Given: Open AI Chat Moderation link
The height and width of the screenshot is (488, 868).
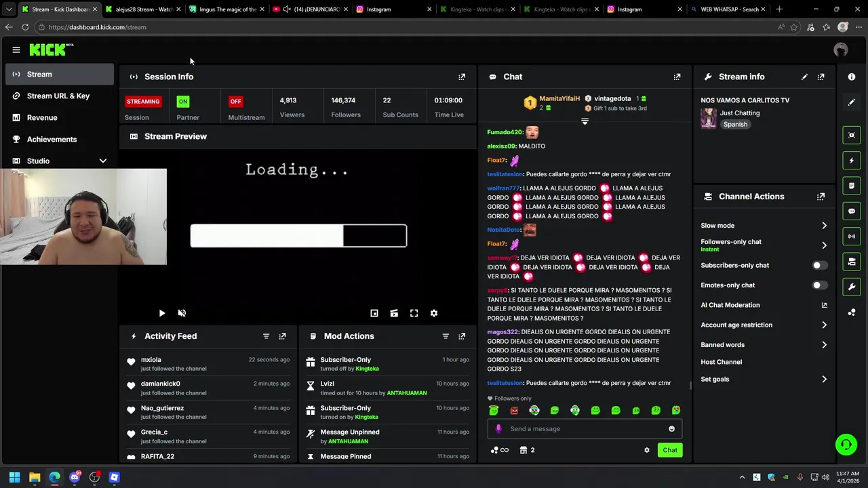Looking at the screenshot, I should point(764,305).
